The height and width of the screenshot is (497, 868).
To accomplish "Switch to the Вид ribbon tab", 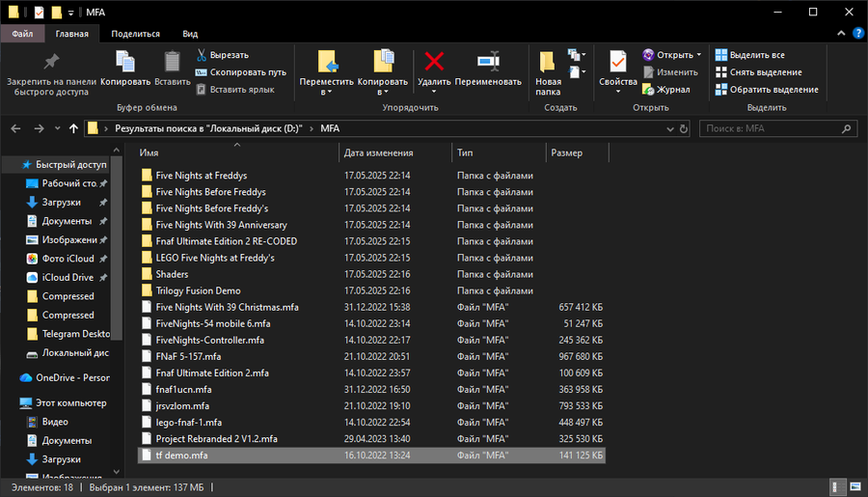I will click(190, 34).
